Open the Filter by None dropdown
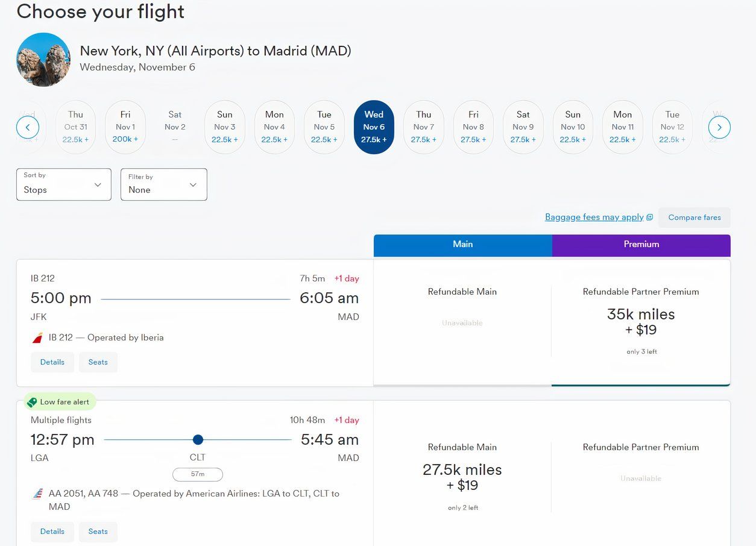The width and height of the screenshot is (756, 546). (163, 184)
